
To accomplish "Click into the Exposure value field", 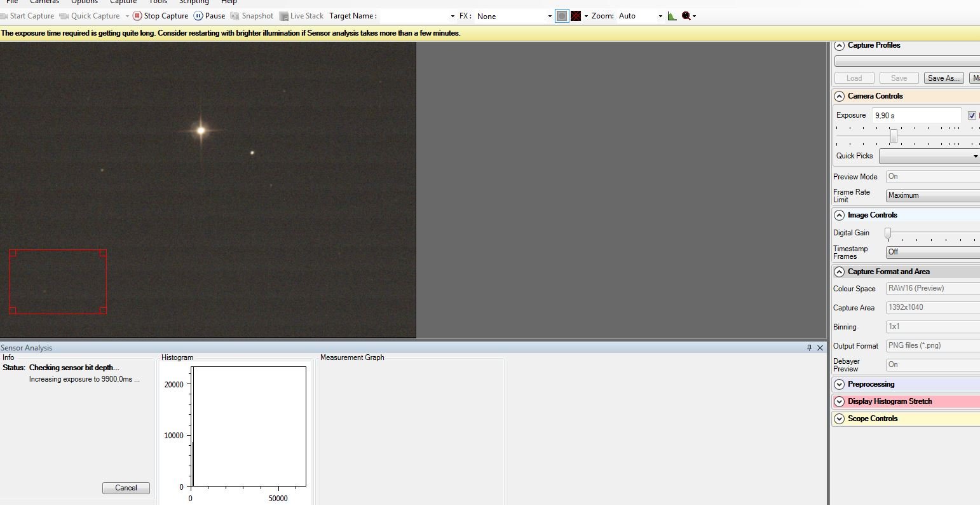I will pyautogui.click(x=916, y=115).
